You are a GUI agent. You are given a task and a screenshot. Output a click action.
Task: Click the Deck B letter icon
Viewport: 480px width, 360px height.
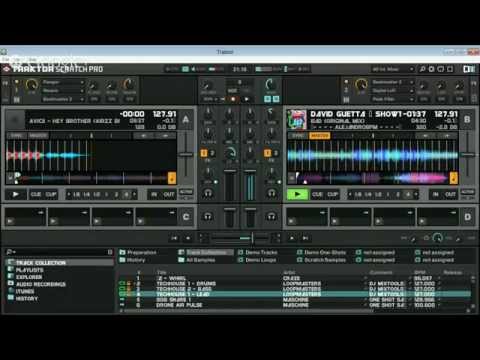click(467, 119)
